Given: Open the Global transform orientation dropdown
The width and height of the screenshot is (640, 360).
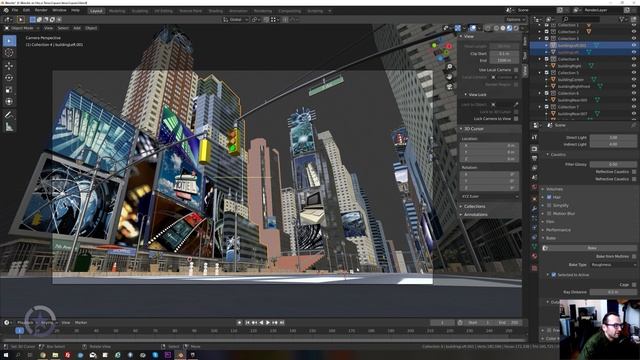Looking at the screenshot, I should tap(236, 20).
